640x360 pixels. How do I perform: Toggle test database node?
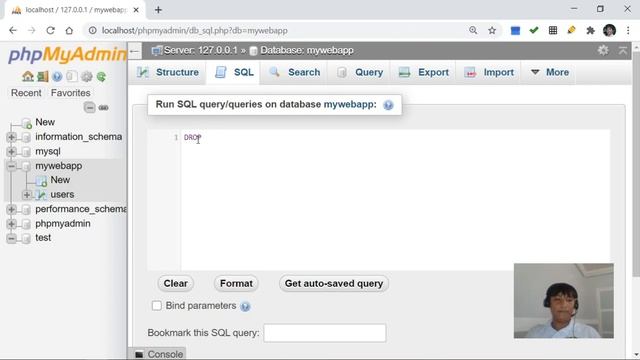(11, 238)
